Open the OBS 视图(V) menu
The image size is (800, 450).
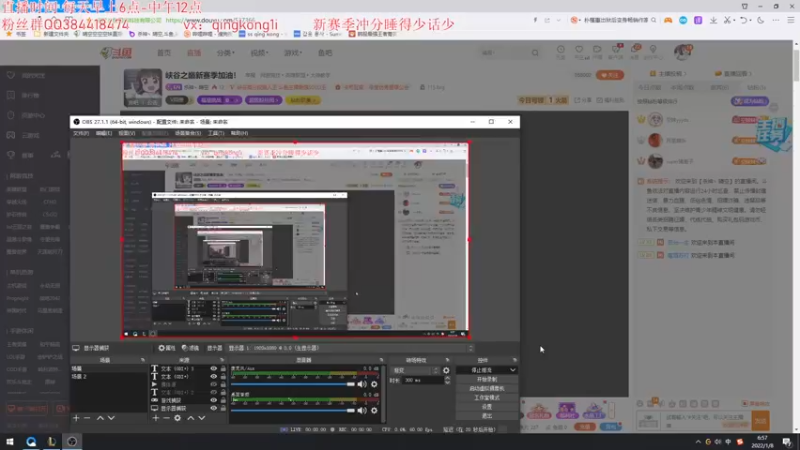pos(127,133)
